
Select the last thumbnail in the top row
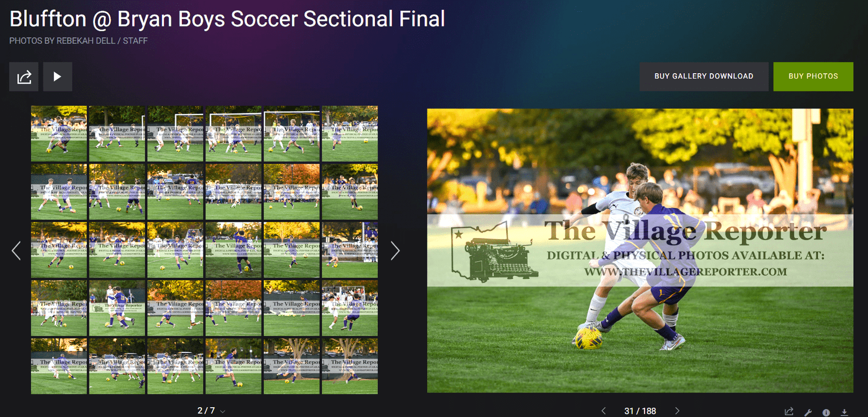[x=350, y=133]
